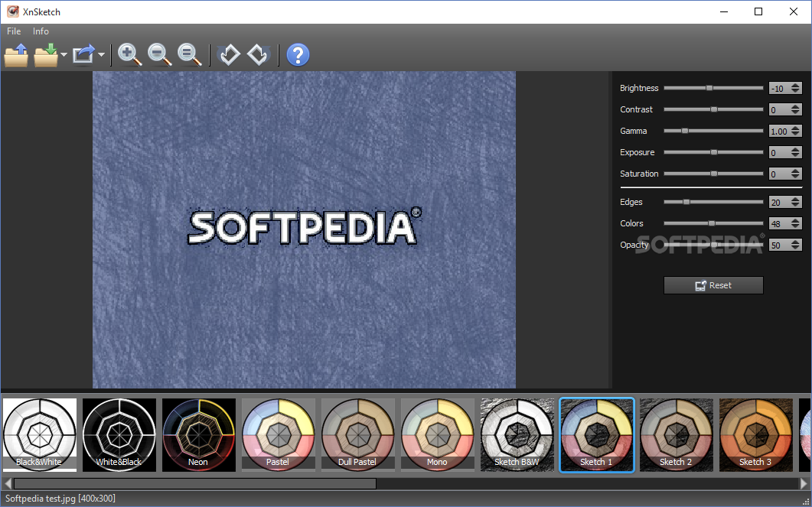Decrease Colors with stepper down arrow
This screenshot has height=507, width=812.
coord(796,226)
